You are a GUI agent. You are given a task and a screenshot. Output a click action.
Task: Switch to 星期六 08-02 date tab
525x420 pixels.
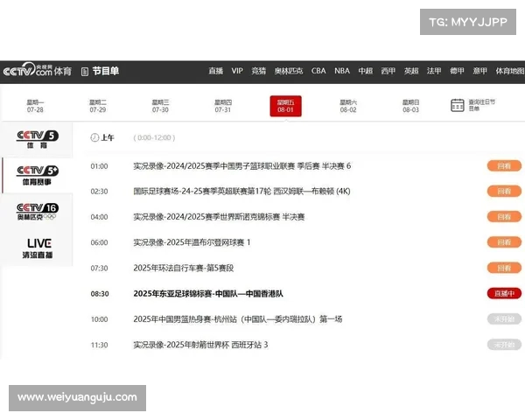click(x=348, y=106)
